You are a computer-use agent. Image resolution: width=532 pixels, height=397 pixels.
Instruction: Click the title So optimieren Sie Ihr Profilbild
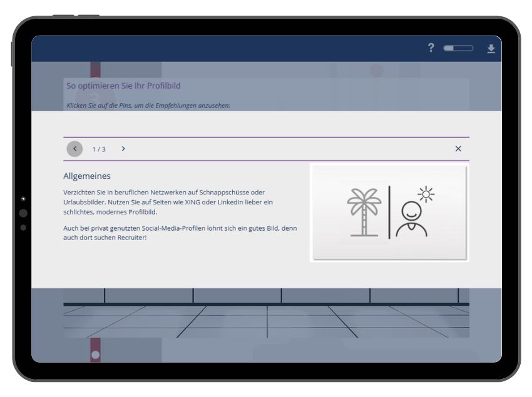point(123,86)
